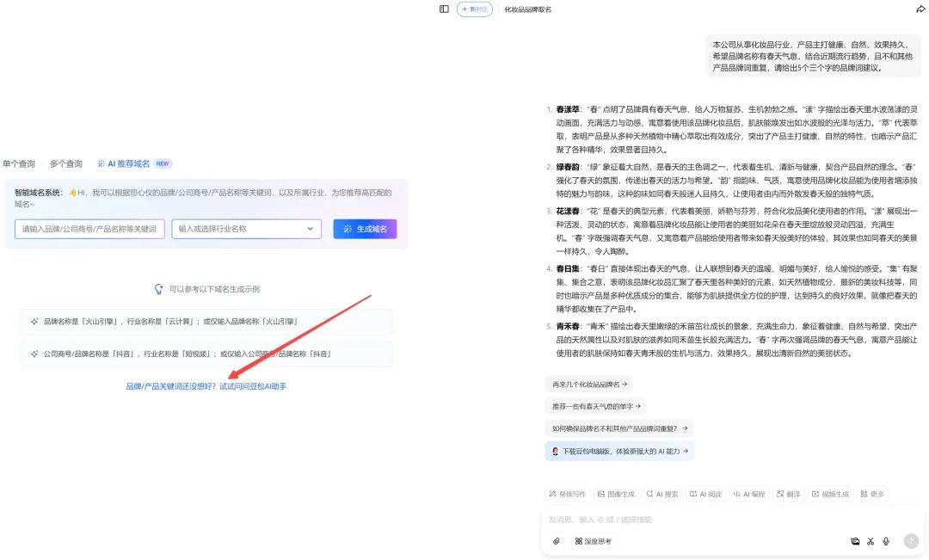This screenshot has width=929, height=560.
Task: Click the 绿春韵 brand name in answer
Action: click(x=568, y=167)
